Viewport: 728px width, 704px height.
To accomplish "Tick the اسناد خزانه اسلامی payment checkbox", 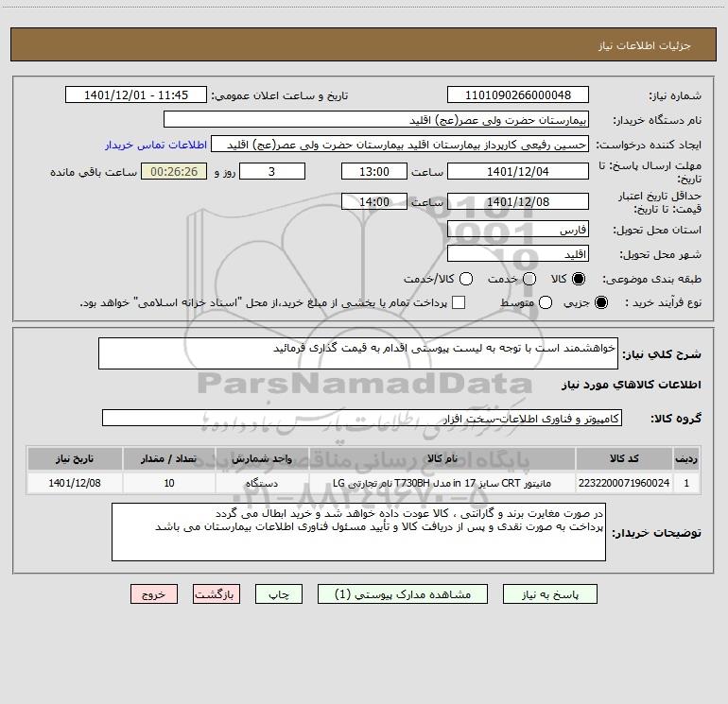I will [x=459, y=302].
